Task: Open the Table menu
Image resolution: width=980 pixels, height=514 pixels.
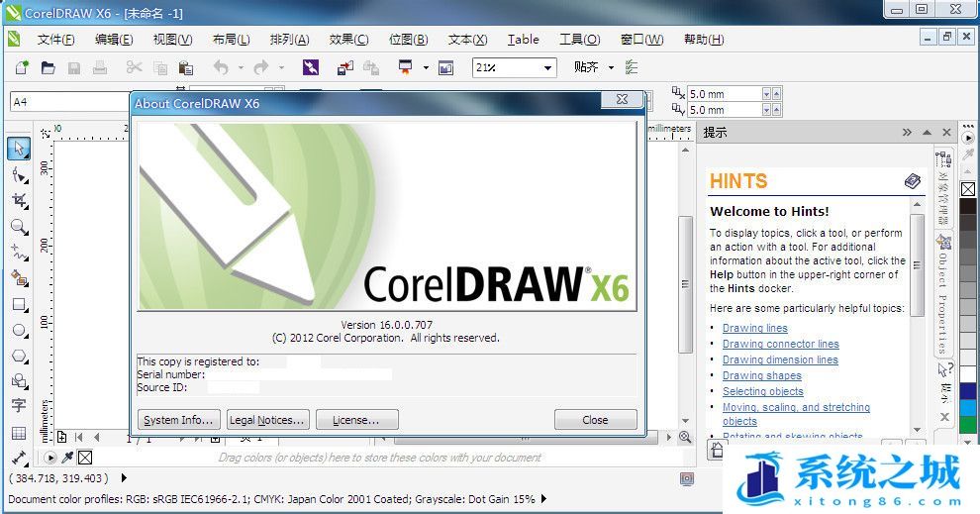Action: (523, 40)
